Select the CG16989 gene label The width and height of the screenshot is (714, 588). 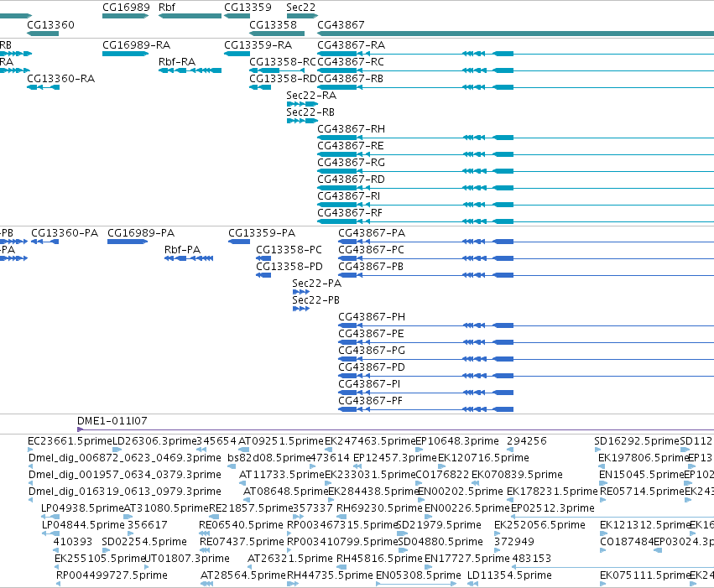(x=126, y=8)
